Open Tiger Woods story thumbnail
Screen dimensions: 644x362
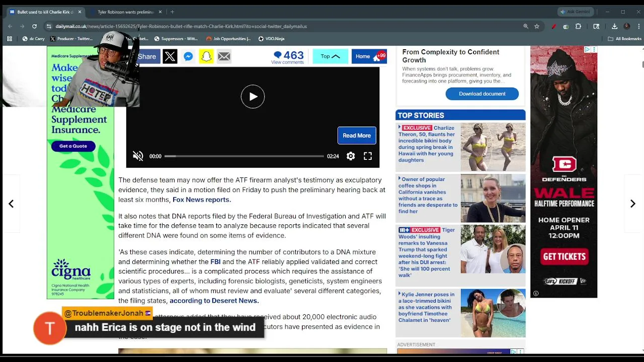tap(493, 249)
